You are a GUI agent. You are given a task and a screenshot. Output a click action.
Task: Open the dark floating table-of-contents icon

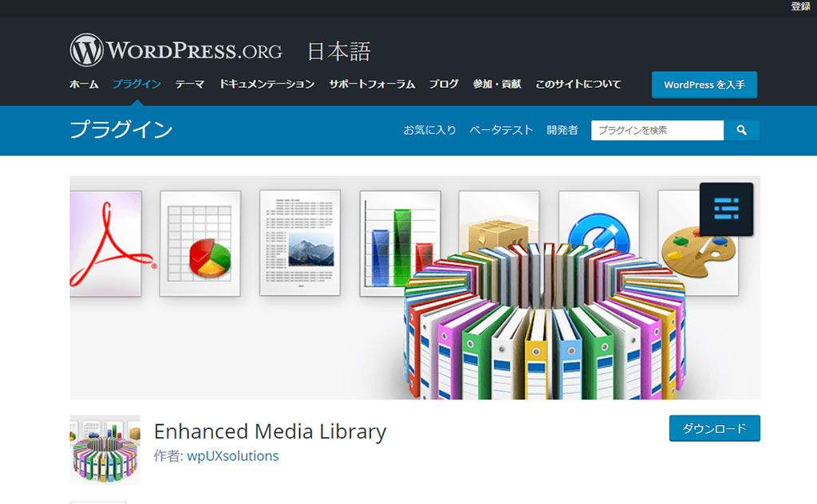[x=726, y=209]
